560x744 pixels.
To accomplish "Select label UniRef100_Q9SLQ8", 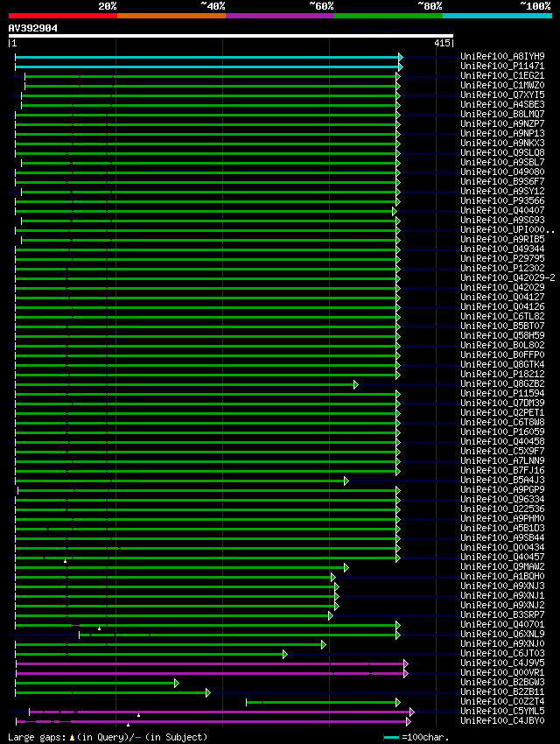I will [x=502, y=152].
